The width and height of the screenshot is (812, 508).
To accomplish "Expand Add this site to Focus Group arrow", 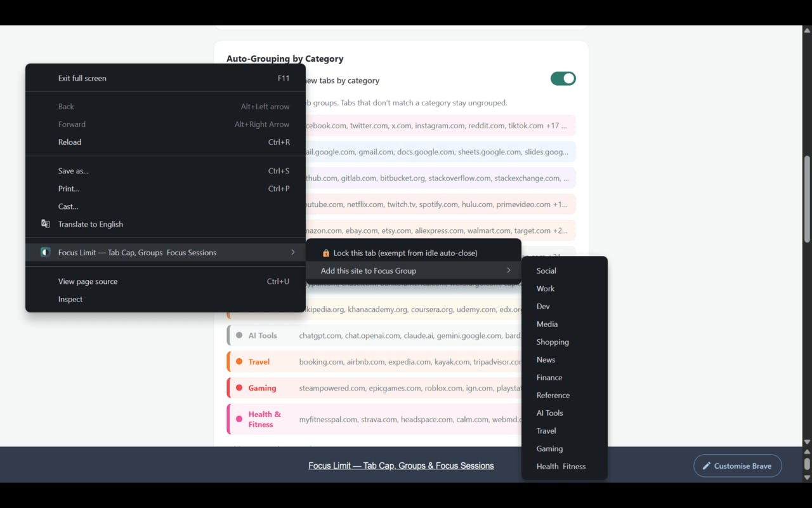I will tap(509, 271).
